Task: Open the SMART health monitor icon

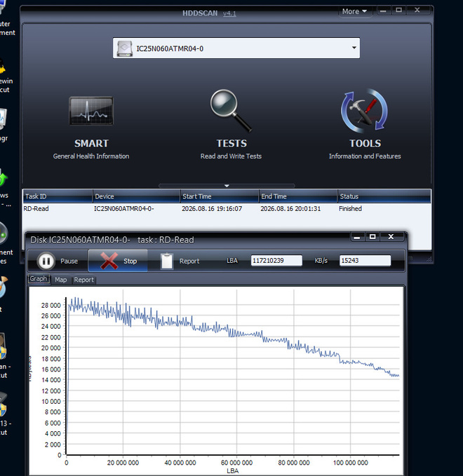Action: coord(91,111)
